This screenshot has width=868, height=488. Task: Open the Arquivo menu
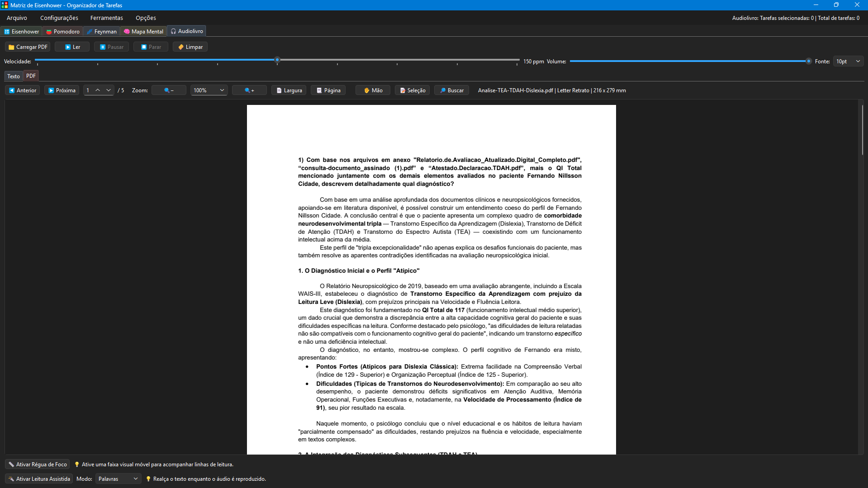[x=17, y=18]
